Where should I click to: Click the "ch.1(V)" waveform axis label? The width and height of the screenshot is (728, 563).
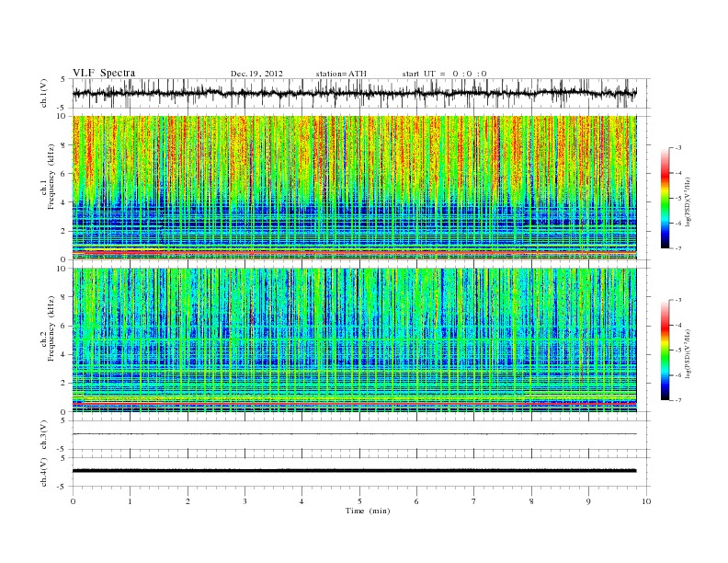point(44,94)
